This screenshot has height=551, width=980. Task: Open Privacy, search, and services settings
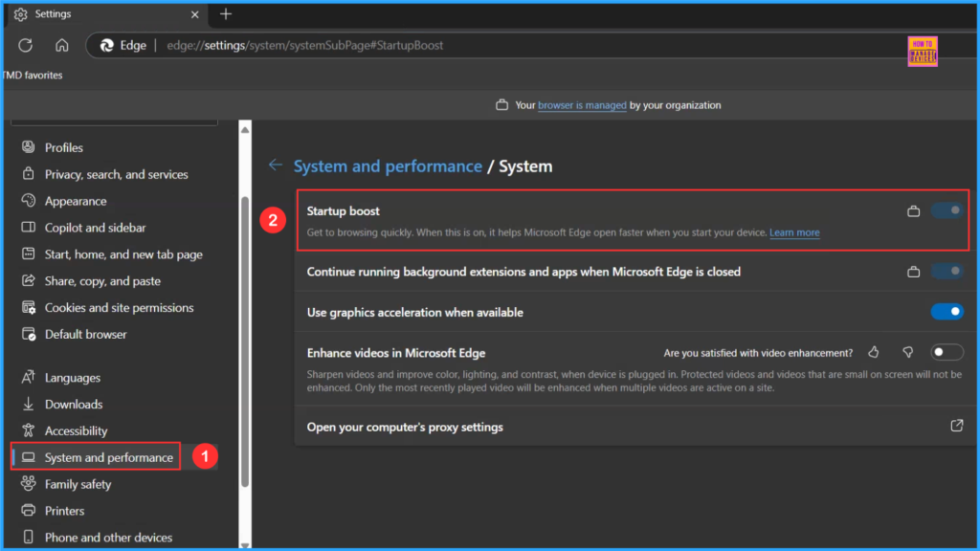click(x=114, y=174)
